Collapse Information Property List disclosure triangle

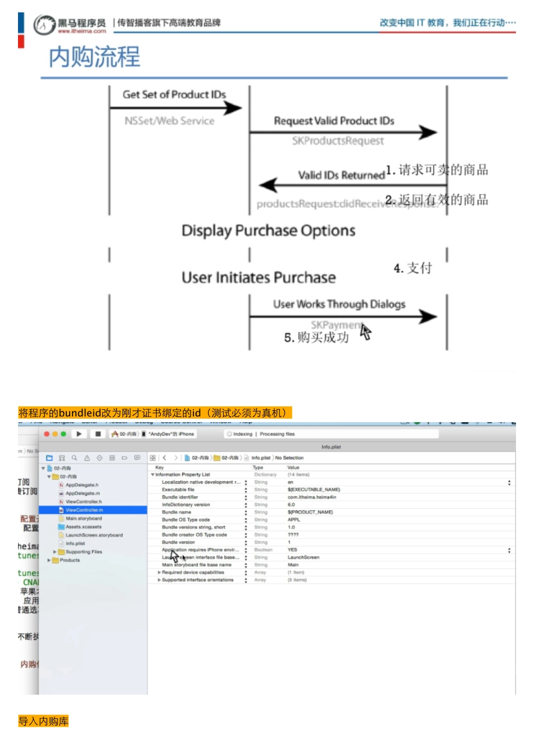[152, 475]
